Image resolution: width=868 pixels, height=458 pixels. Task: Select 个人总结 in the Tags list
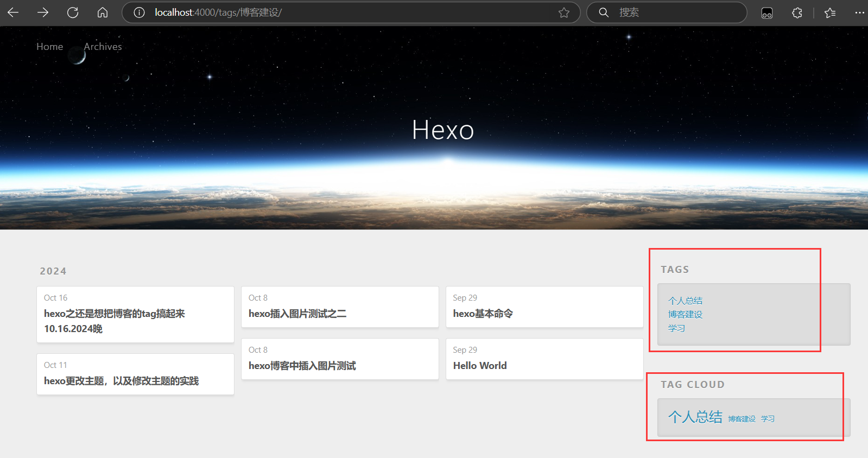click(x=685, y=301)
